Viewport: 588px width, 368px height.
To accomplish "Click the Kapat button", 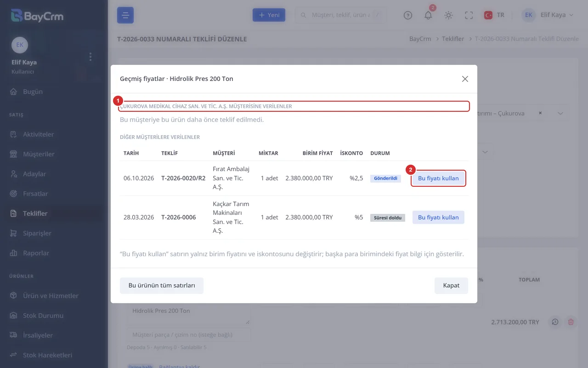I will tap(451, 286).
